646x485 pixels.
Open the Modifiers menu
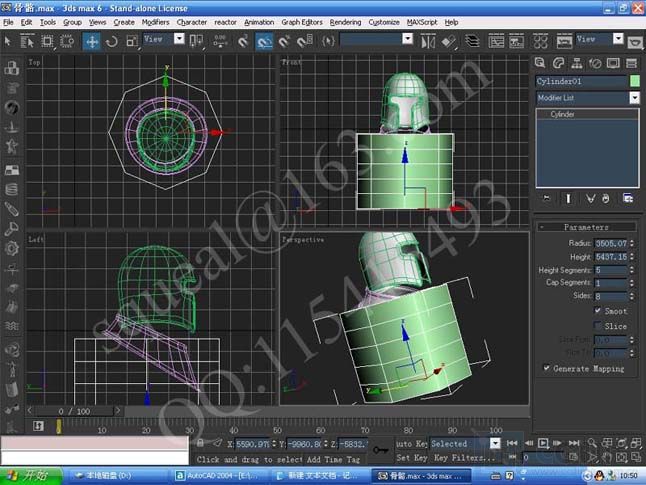point(155,22)
